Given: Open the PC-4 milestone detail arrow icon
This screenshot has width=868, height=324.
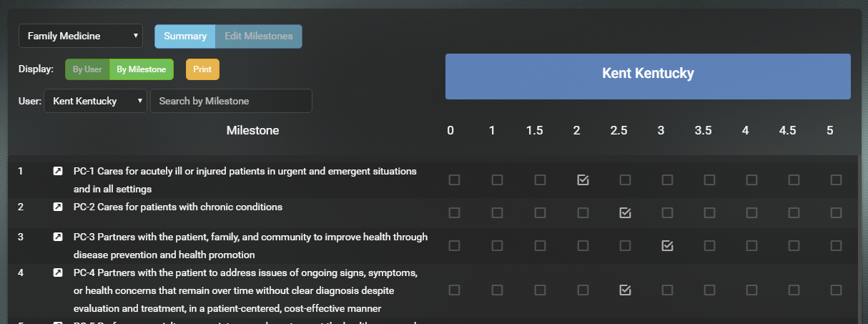Looking at the screenshot, I should click(58, 273).
